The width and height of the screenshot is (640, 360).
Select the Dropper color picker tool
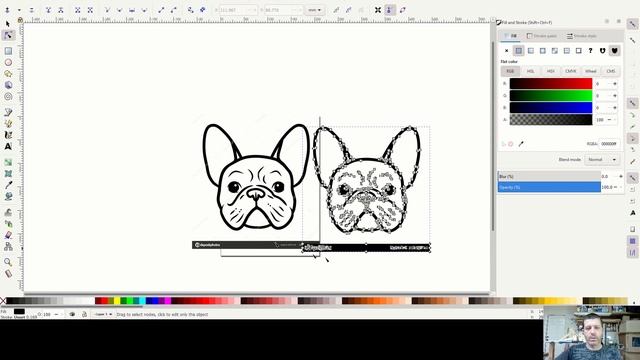click(x=8, y=185)
